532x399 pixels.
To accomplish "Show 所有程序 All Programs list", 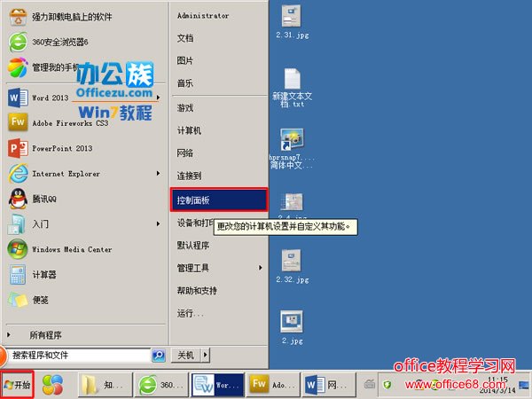I will pyautogui.click(x=45, y=335).
